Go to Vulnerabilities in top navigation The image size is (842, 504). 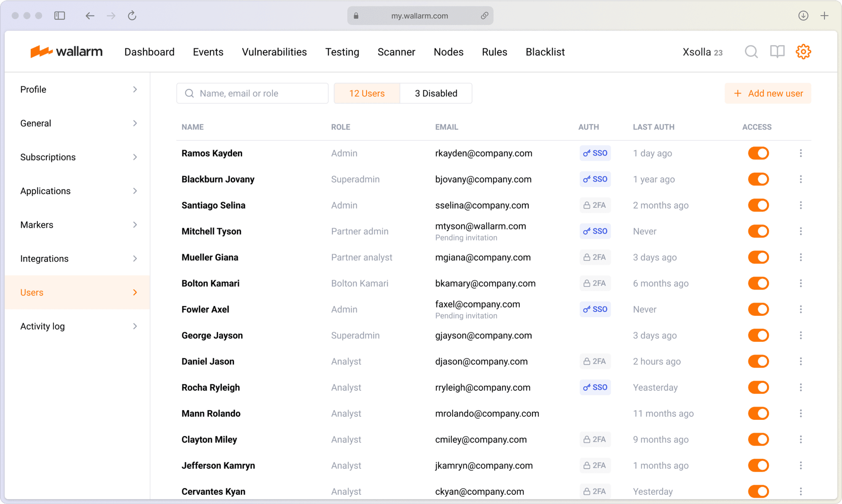point(274,52)
